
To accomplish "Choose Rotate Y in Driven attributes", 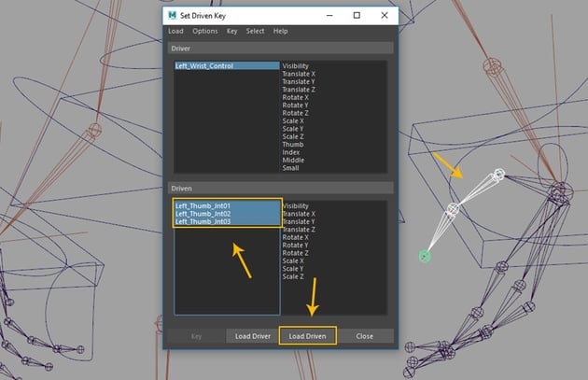I will (298, 245).
